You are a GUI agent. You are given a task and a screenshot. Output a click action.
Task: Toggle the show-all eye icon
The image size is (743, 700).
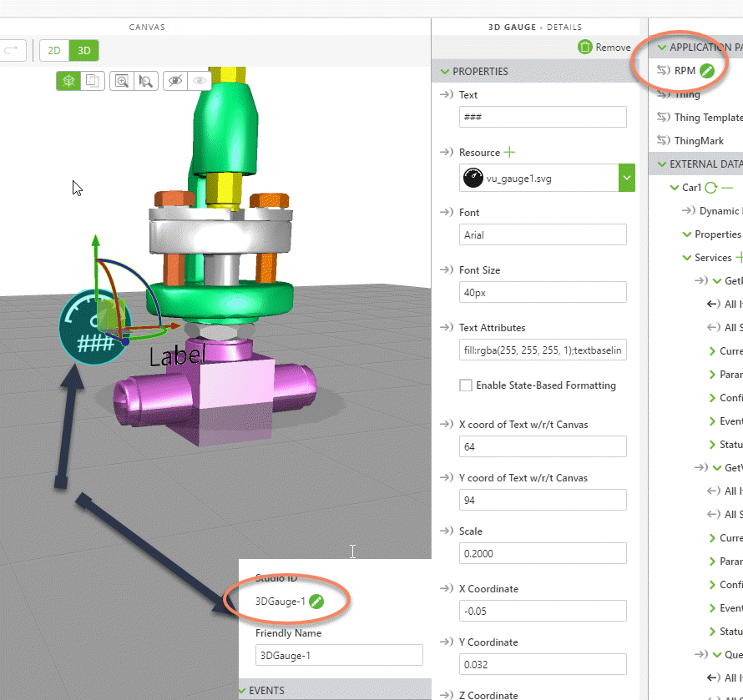coord(199,81)
